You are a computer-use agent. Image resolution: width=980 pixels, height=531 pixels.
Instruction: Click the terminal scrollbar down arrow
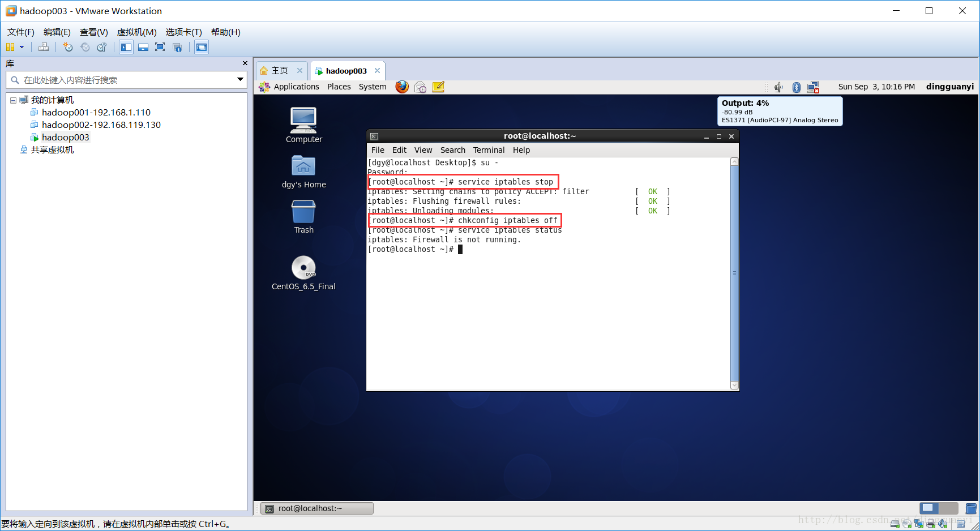(x=734, y=386)
